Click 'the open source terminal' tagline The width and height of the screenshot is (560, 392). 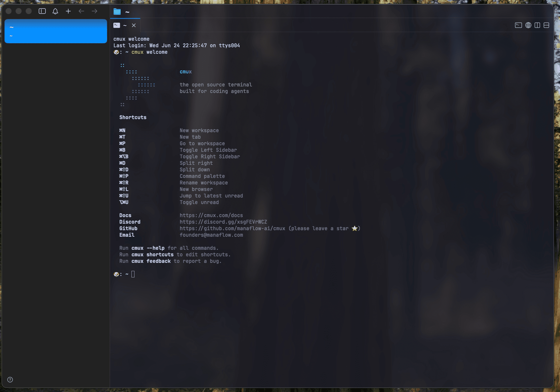pyautogui.click(x=216, y=85)
